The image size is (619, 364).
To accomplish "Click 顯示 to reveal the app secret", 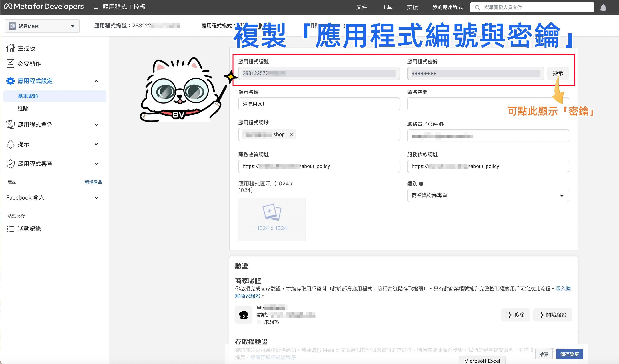I will tap(558, 73).
